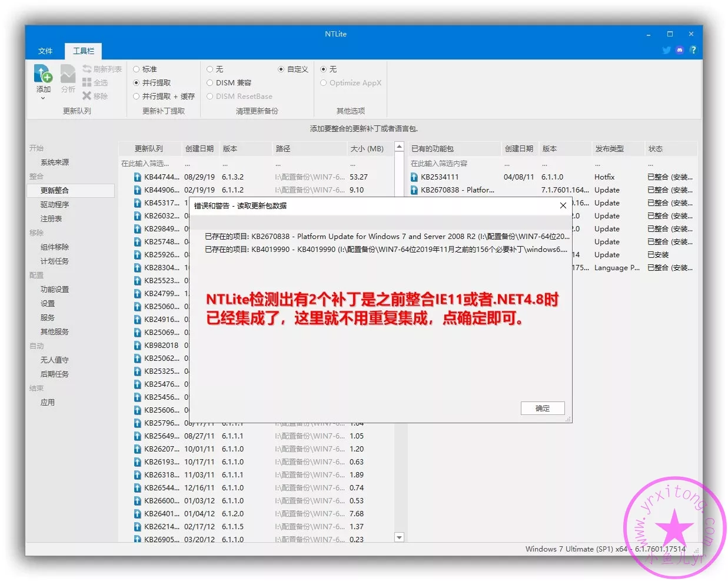Select the DISM ResetBase radio button
The width and height of the screenshot is (728, 581).
pyautogui.click(x=210, y=96)
